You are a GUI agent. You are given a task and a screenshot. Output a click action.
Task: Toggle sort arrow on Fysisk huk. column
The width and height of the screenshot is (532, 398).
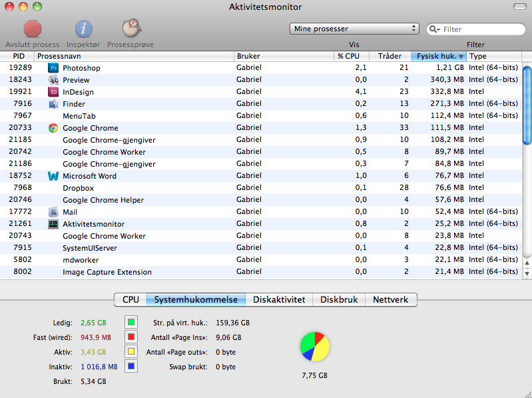[461, 57]
